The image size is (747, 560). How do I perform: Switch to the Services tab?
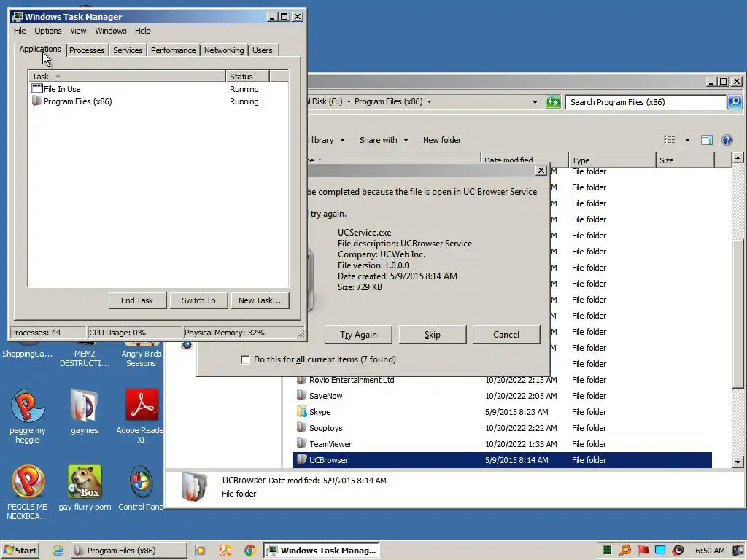point(128,50)
